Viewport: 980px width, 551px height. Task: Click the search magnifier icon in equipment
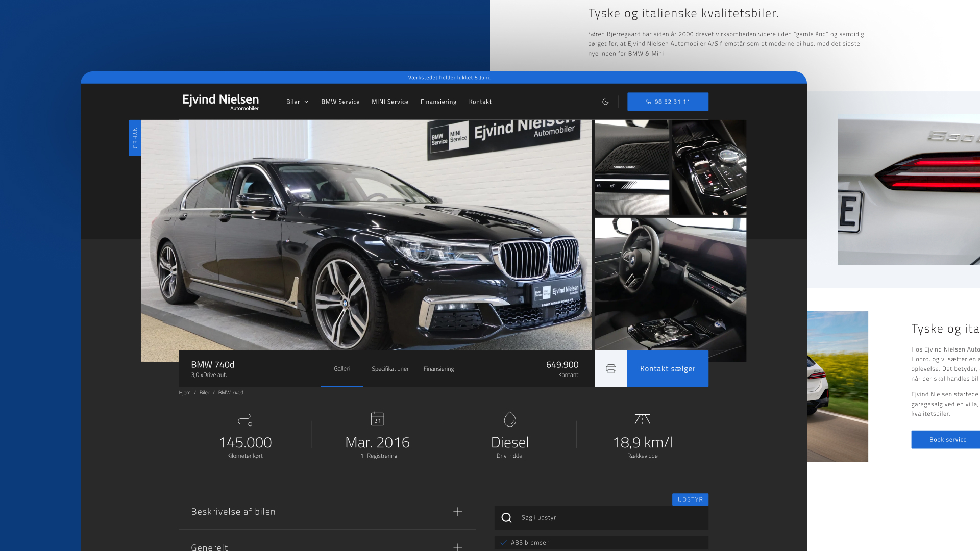506,518
